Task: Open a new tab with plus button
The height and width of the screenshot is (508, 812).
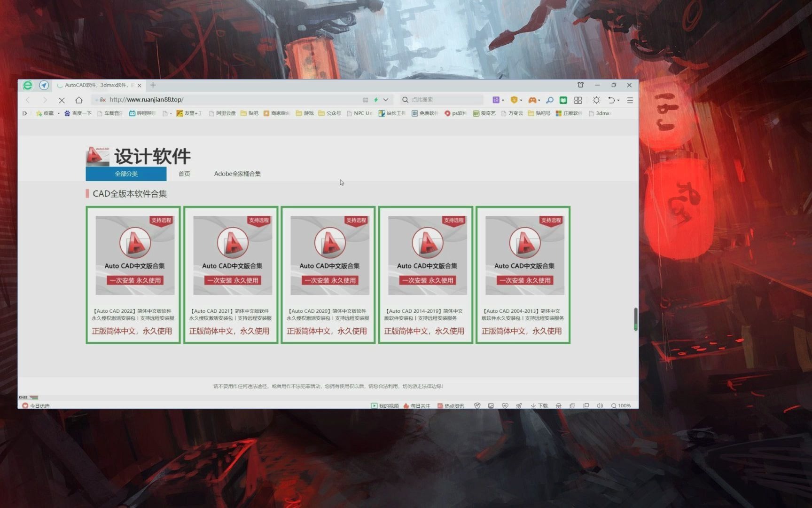Action: [153, 85]
